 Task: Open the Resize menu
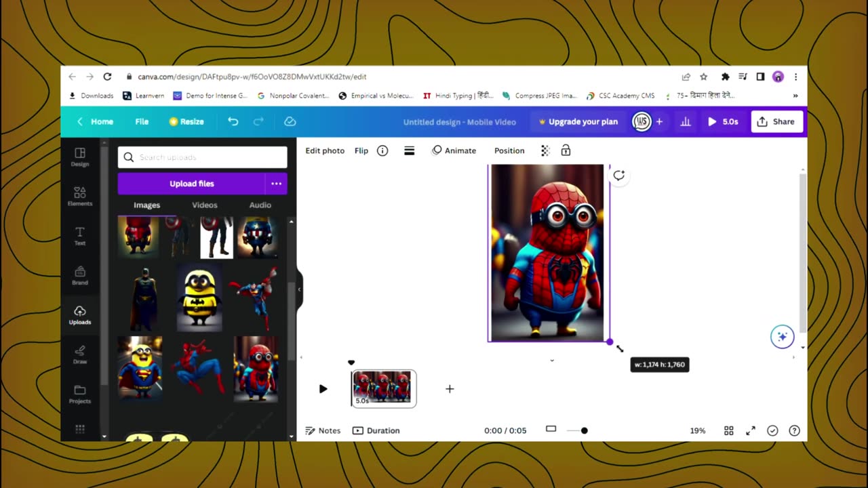tap(186, 121)
